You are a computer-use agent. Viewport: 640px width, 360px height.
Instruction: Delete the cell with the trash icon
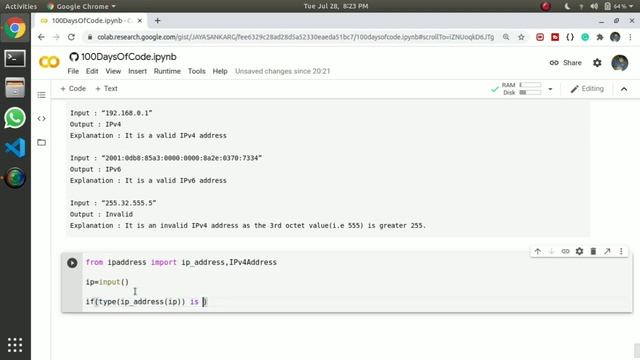593,251
